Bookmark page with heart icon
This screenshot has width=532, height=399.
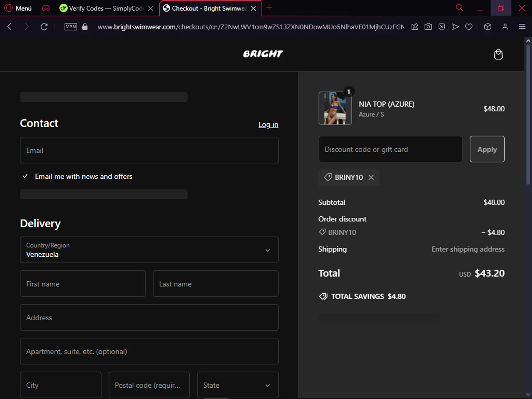tap(469, 27)
